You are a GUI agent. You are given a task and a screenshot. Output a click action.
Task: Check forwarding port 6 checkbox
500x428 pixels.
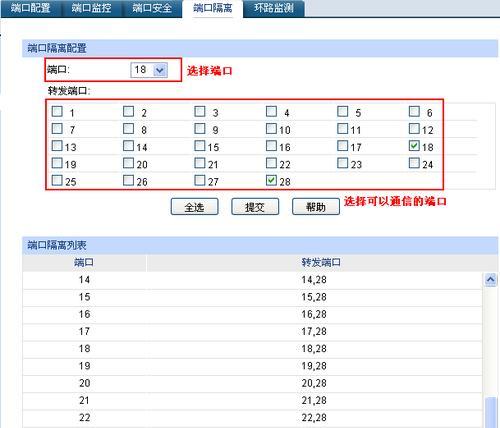point(414,111)
